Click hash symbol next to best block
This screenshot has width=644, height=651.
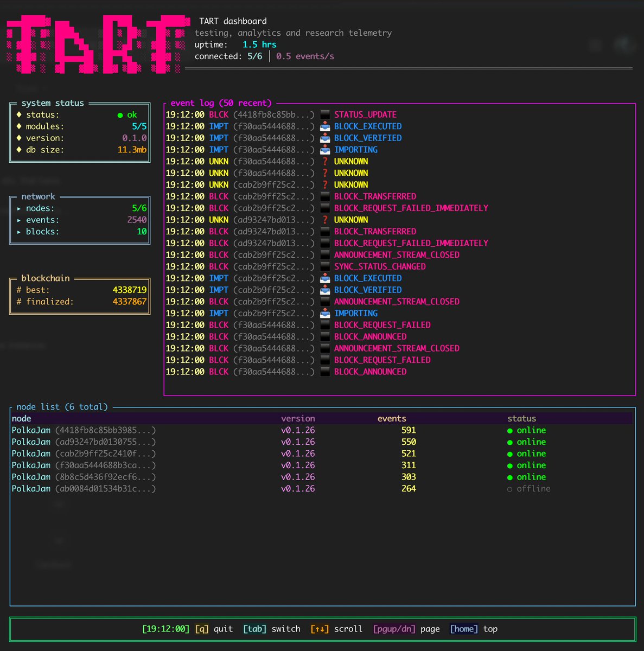click(19, 290)
